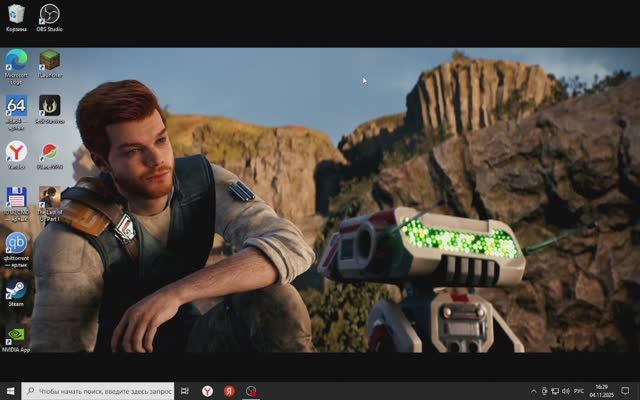The image size is (640, 400).
Task: Open the taskbar clock and date
Action: (x=602, y=391)
